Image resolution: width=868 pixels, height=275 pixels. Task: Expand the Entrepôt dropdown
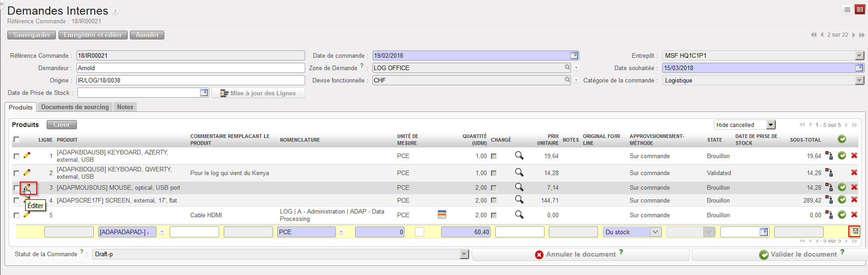tap(859, 55)
